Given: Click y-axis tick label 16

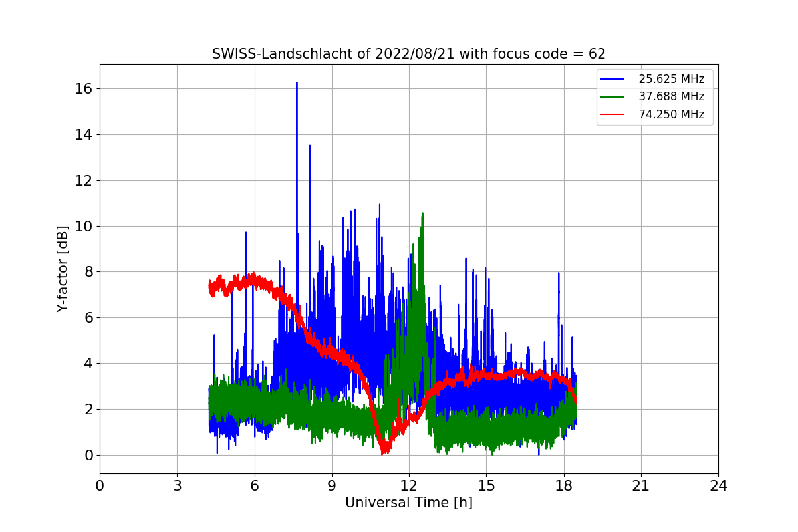Looking at the screenshot, I should pyautogui.click(x=84, y=89).
